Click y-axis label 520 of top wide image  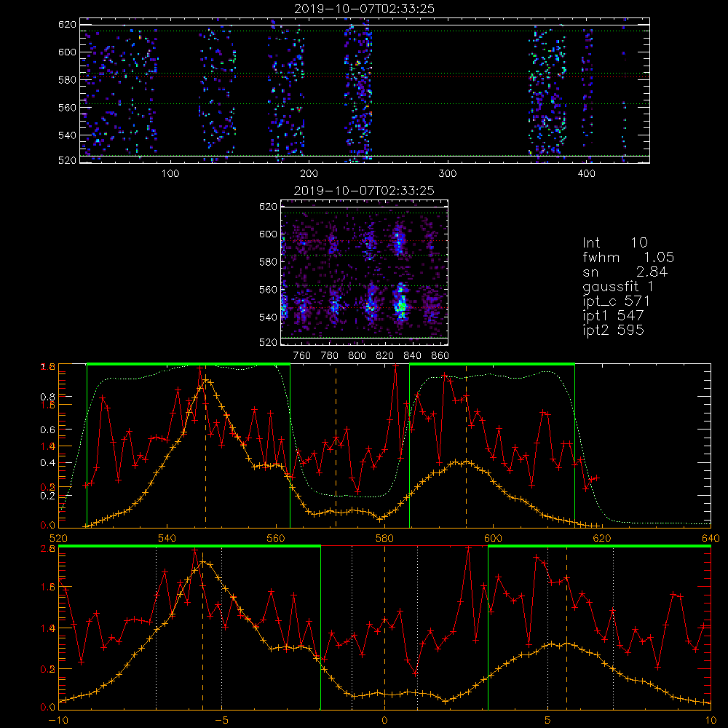tap(67, 160)
